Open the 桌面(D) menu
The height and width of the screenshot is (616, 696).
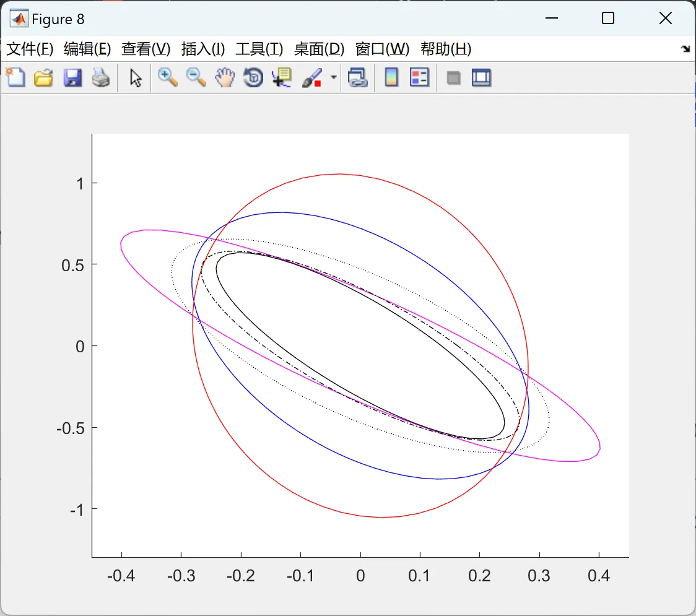319,49
